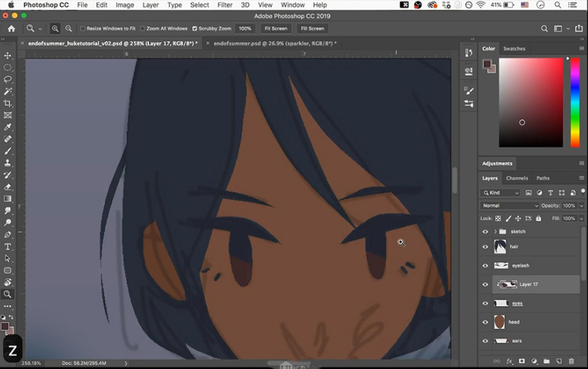588x369 pixels.
Task: Select the head layer thumbnail
Action: point(499,322)
